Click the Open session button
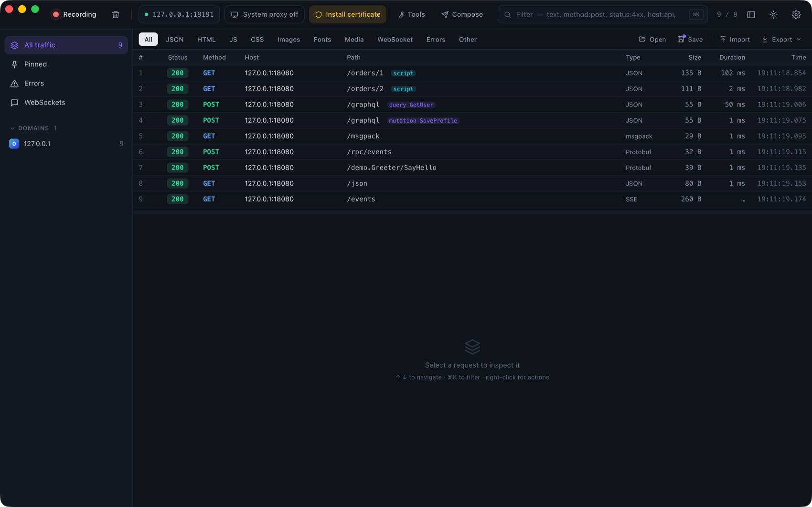Screen dimensions: 812x507 click(x=652, y=40)
